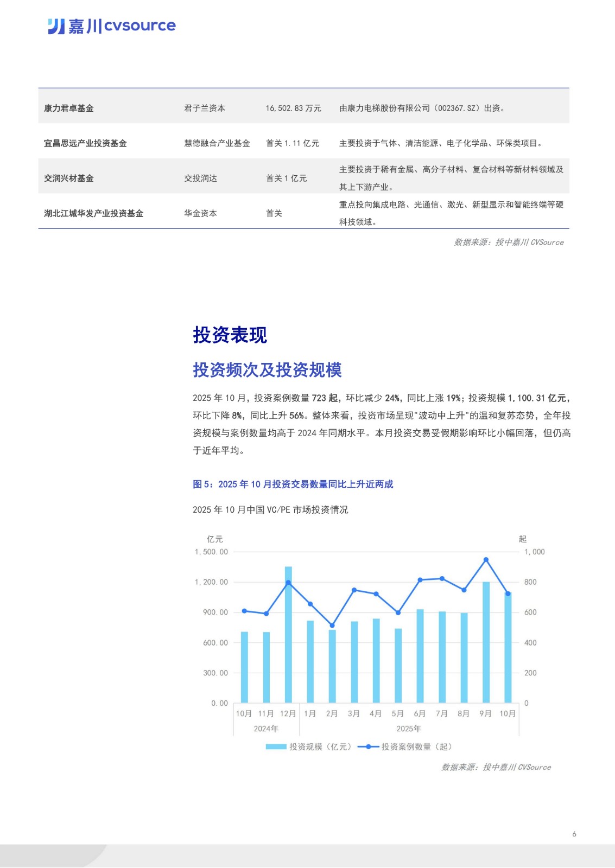Click the 图5 chart caption title
The height and width of the screenshot is (868, 615).
(x=293, y=484)
